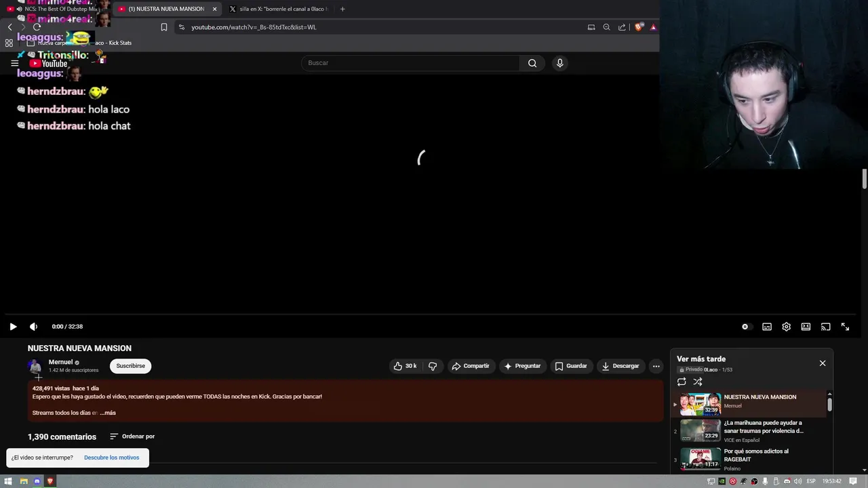Toggle playlist shuffle
Screen dimensions: 868x488
pyautogui.click(x=698, y=382)
